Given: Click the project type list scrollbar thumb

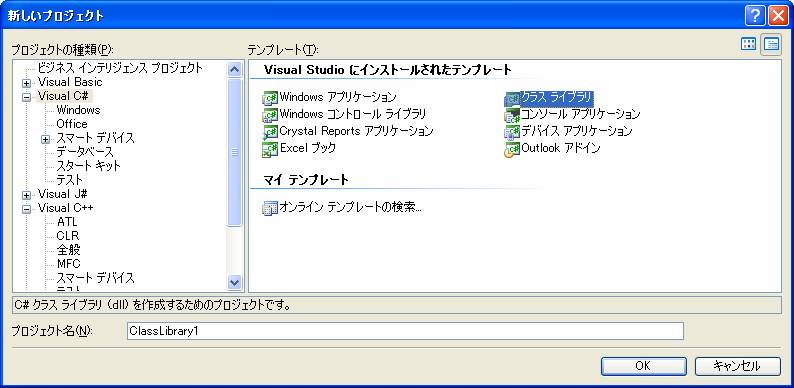Looking at the screenshot, I should (x=234, y=152).
